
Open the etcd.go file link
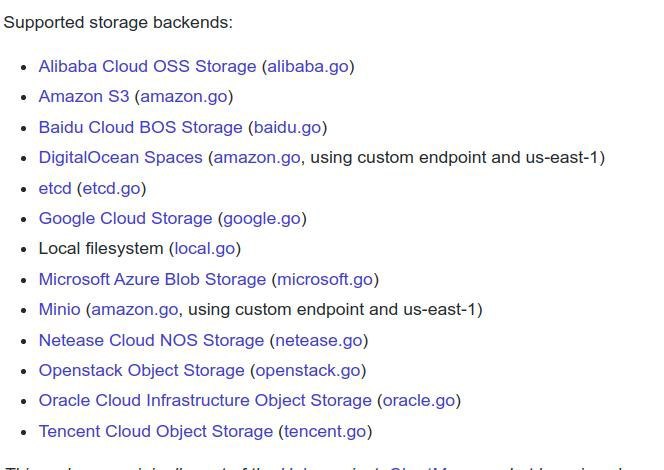point(111,188)
